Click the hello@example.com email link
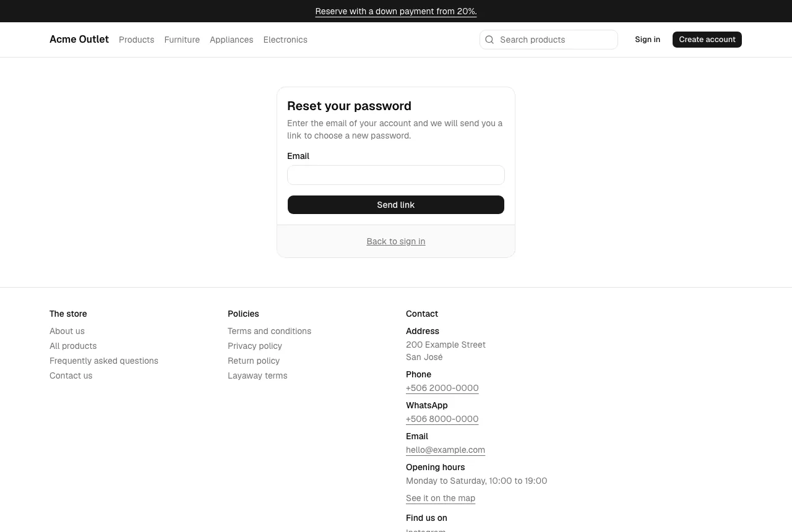The width and height of the screenshot is (792, 532). 445,450
